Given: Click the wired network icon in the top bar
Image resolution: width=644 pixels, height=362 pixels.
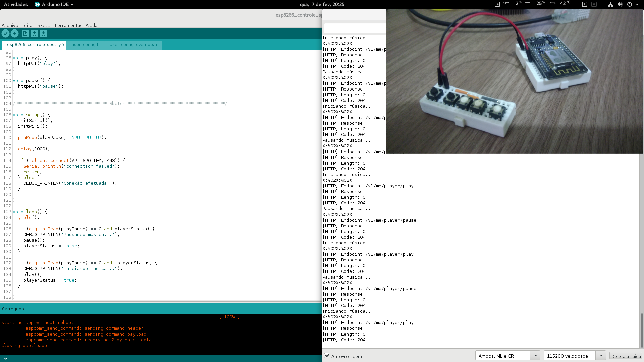Looking at the screenshot, I should point(610,4).
